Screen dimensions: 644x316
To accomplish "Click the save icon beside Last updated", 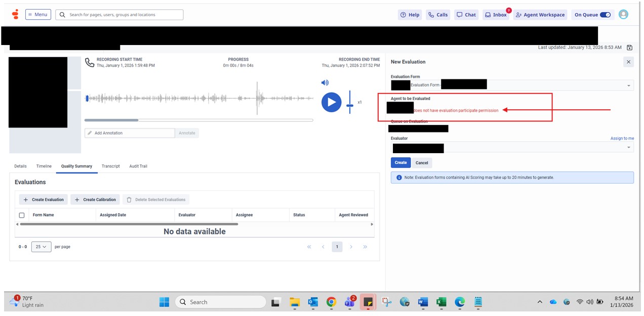I will 629,48.
